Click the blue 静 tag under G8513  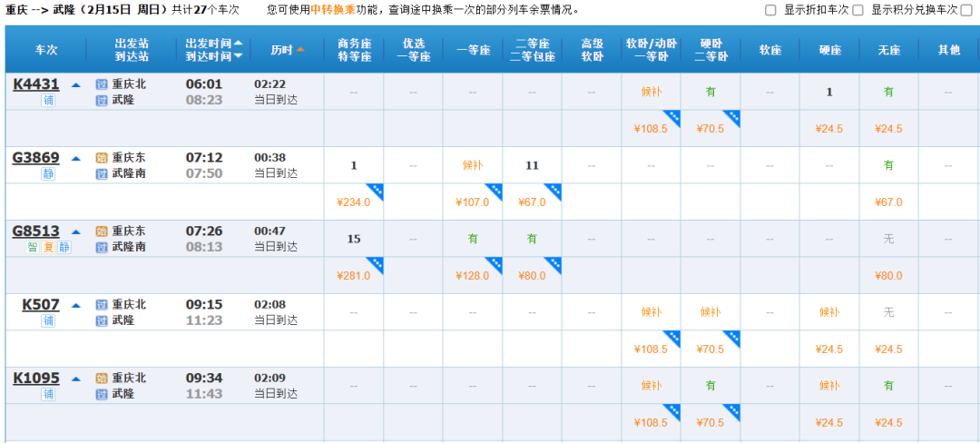(64, 248)
